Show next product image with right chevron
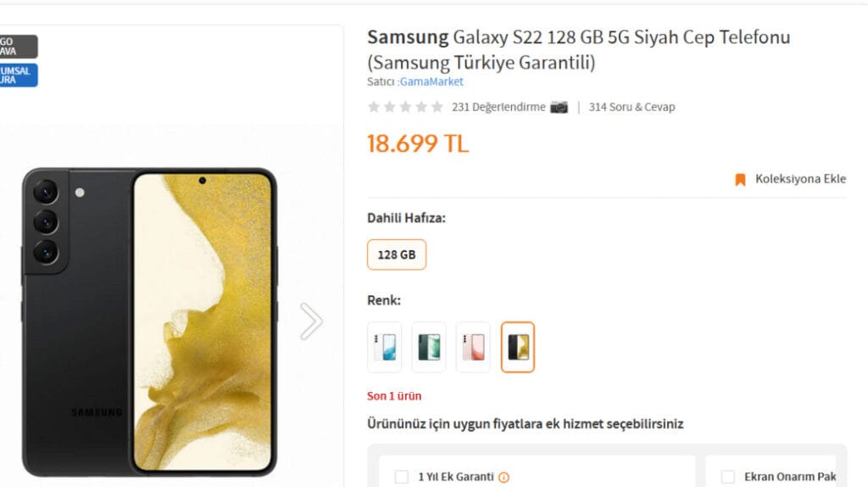The image size is (868, 487). (311, 322)
